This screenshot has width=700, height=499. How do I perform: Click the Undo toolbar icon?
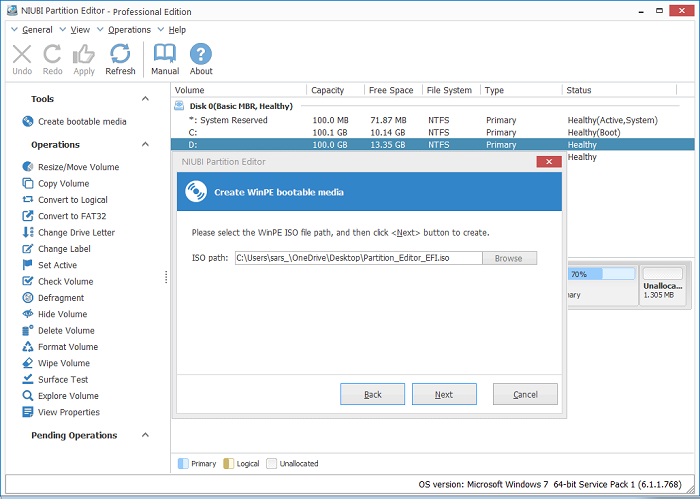click(x=22, y=54)
